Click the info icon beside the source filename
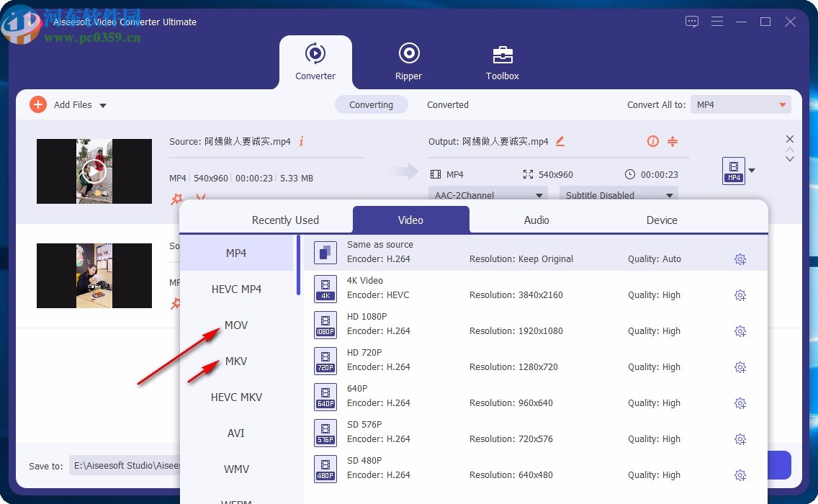The image size is (818, 504). [x=301, y=142]
